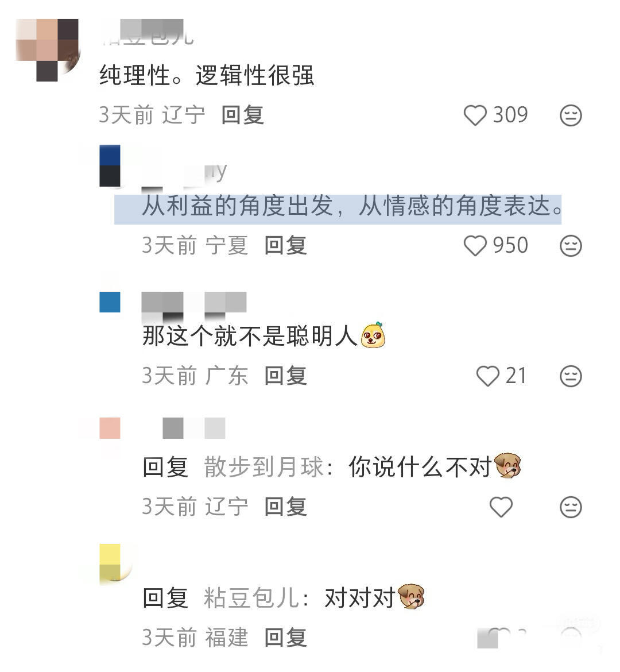Dislike the 纯理性 comment face icon
Screen dimensions: 620x672
(x=571, y=115)
